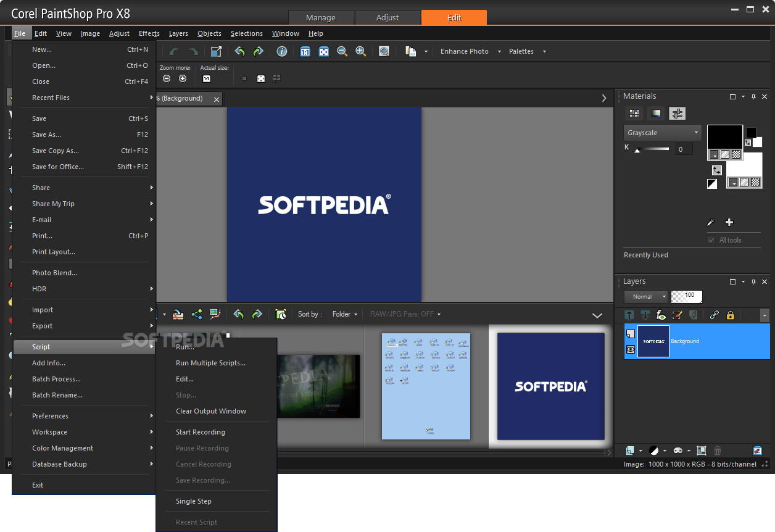Screen dimensions: 775x532
Task: Rotate right using the toolbar icon
Action: coord(258,51)
